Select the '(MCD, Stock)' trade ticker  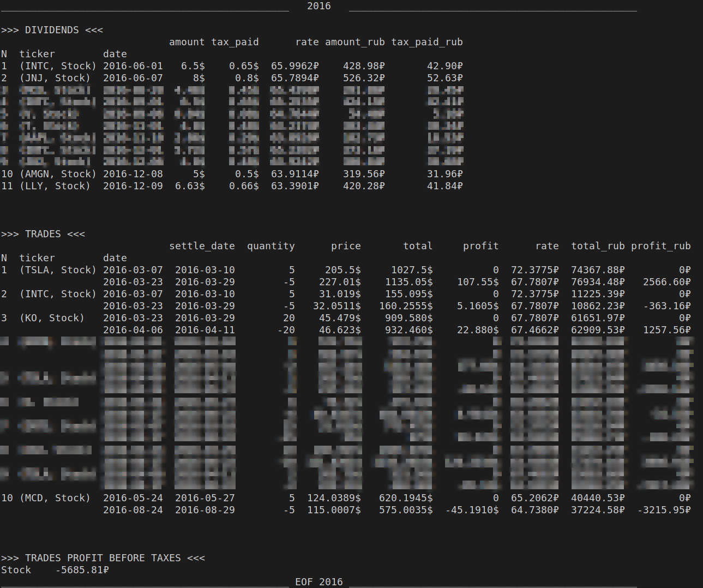pyautogui.click(x=55, y=498)
